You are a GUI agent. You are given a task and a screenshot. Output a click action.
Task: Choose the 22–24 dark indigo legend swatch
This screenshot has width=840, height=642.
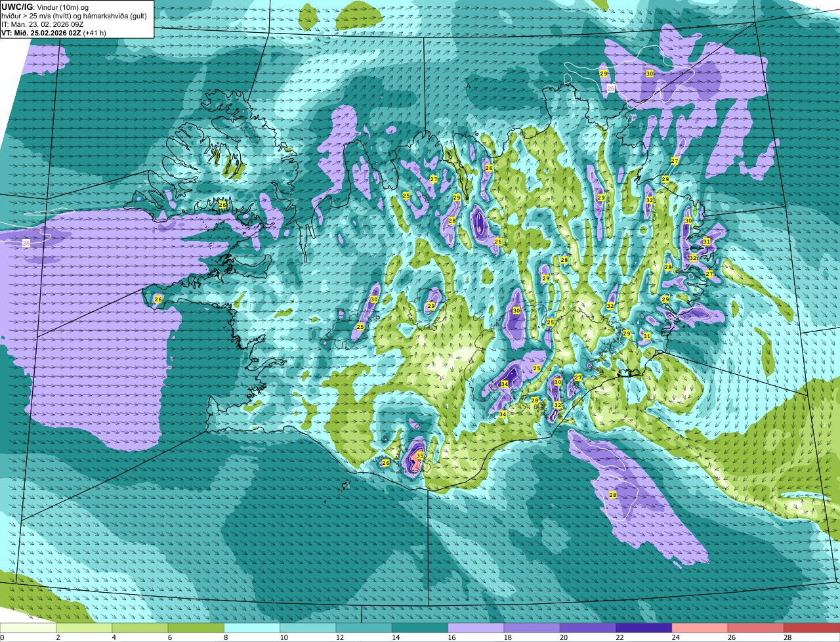click(x=644, y=628)
